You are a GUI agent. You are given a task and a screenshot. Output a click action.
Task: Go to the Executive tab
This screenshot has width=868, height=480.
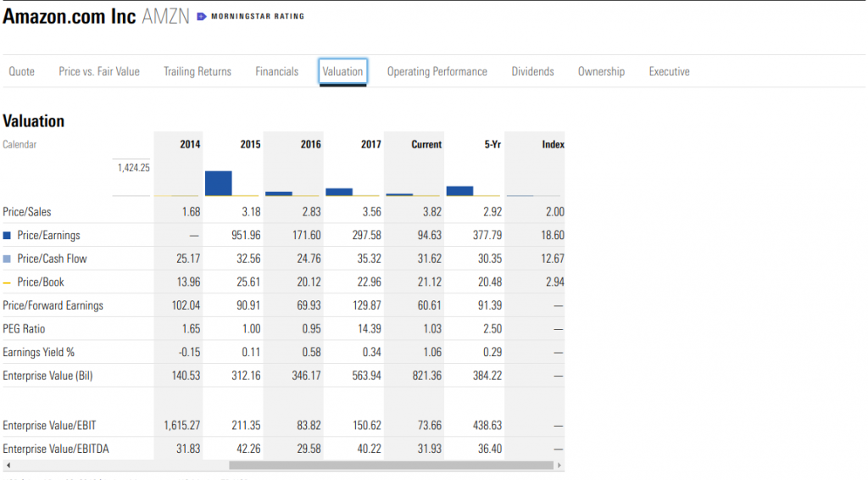pyautogui.click(x=670, y=71)
